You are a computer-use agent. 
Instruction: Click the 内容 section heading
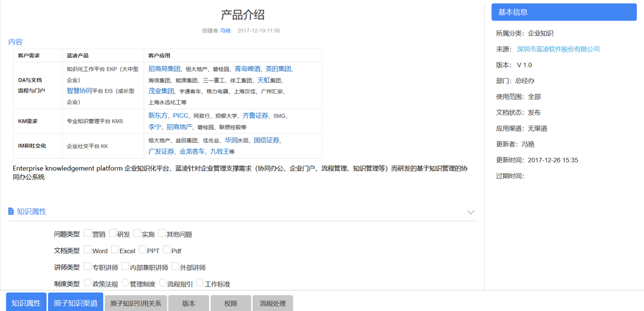(15, 42)
